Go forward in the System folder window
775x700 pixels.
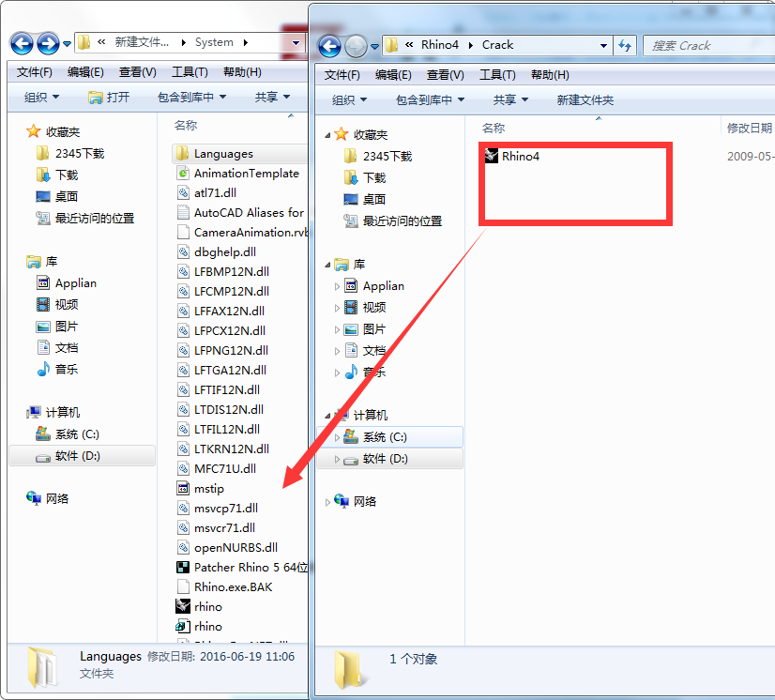[49, 43]
